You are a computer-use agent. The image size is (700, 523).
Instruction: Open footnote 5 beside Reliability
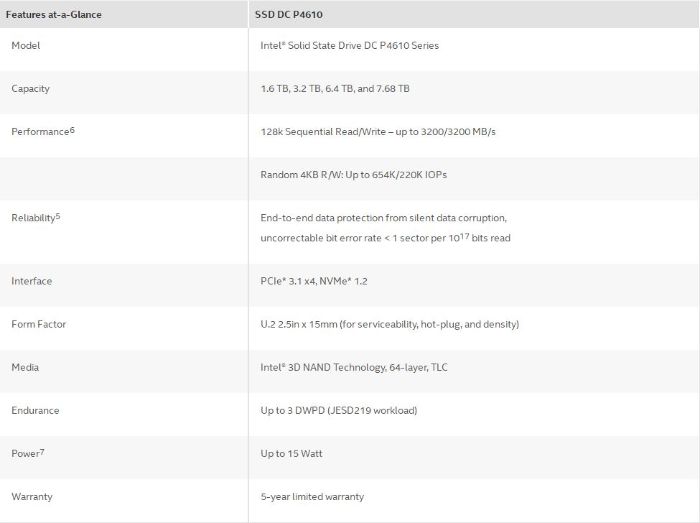click(x=58, y=215)
